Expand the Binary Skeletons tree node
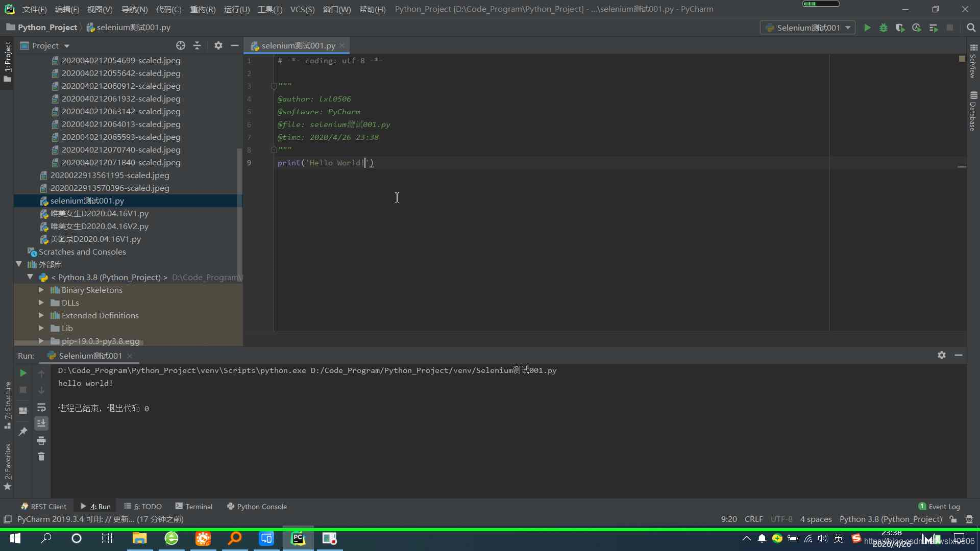 [x=41, y=290]
